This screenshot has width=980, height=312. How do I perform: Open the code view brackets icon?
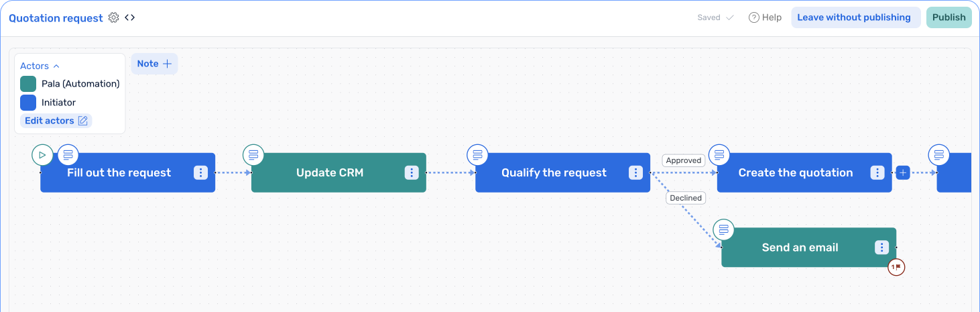(x=130, y=18)
